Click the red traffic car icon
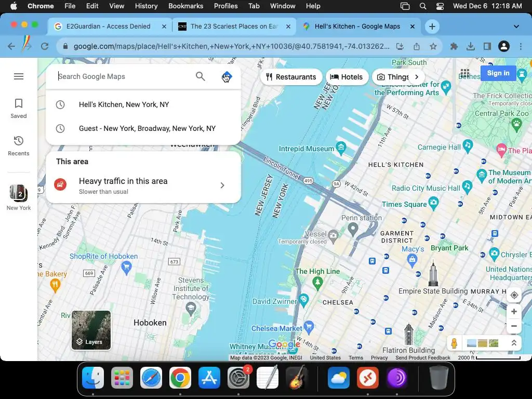Image resolution: width=532 pixels, height=399 pixels. 60,184
